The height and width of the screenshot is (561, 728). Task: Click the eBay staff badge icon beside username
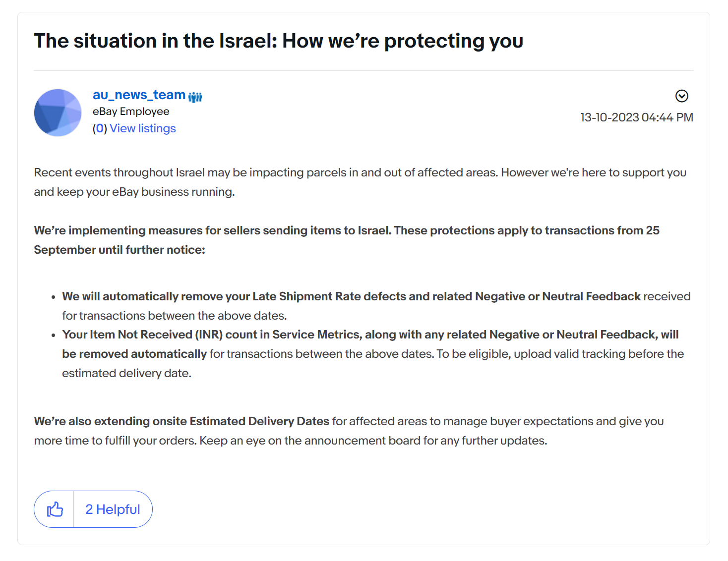point(195,97)
